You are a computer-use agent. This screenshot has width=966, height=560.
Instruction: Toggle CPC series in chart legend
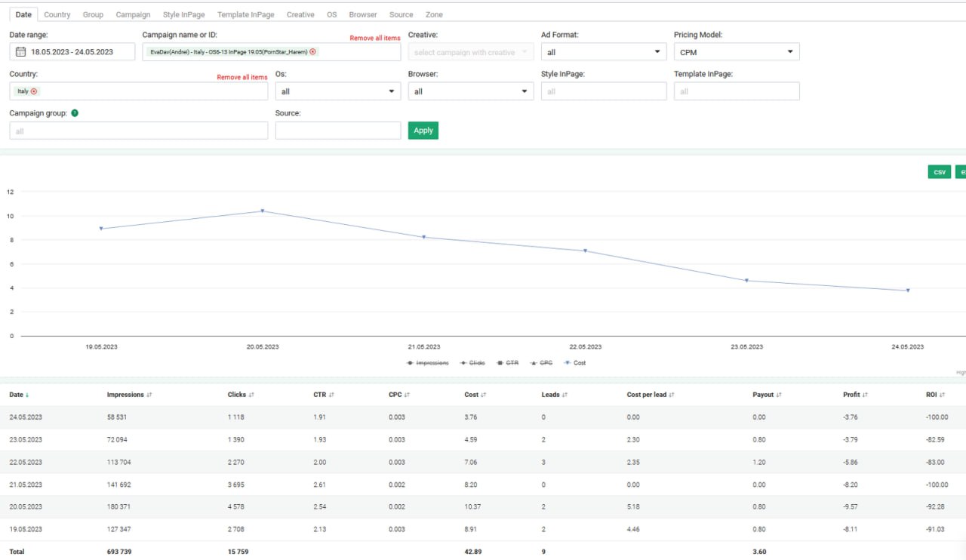[542, 363]
